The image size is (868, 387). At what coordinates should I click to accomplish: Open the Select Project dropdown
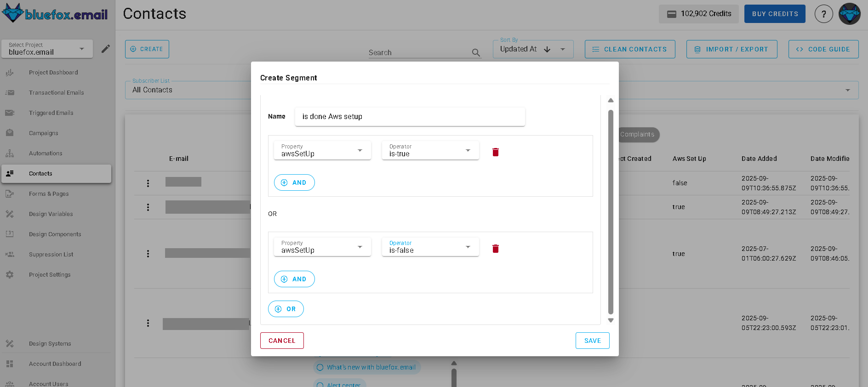(x=47, y=49)
